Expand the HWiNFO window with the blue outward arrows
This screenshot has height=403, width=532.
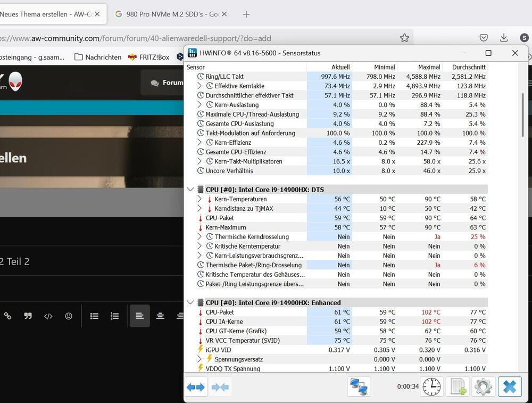click(196, 387)
